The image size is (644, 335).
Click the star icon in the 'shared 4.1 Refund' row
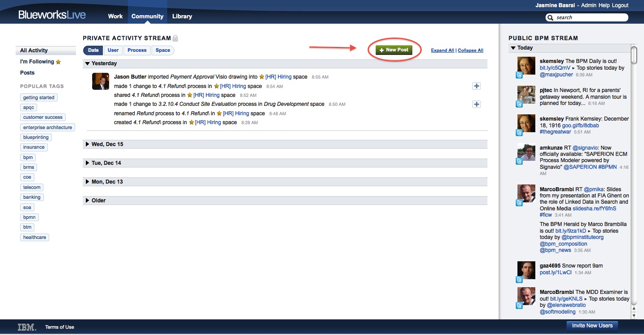(190, 95)
